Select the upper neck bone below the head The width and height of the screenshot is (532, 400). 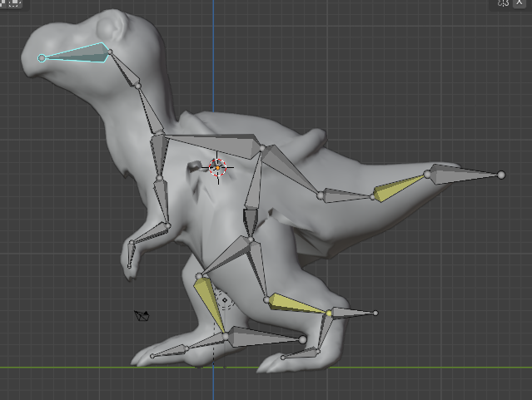point(125,69)
